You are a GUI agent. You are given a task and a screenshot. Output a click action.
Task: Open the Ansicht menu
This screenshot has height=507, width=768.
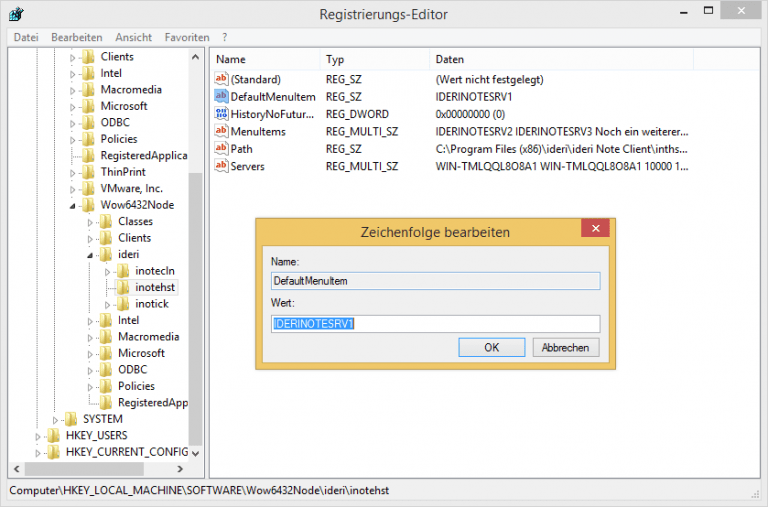(x=133, y=37)
